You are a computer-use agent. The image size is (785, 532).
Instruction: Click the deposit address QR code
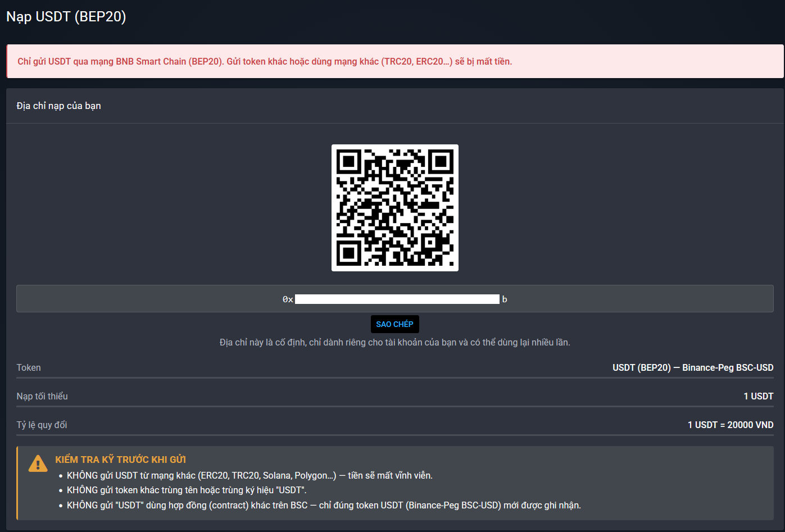click(395, 208)
